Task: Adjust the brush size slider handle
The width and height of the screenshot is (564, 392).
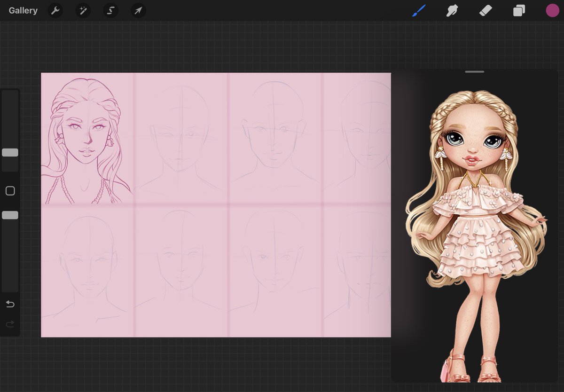Action: click(10, 153)
